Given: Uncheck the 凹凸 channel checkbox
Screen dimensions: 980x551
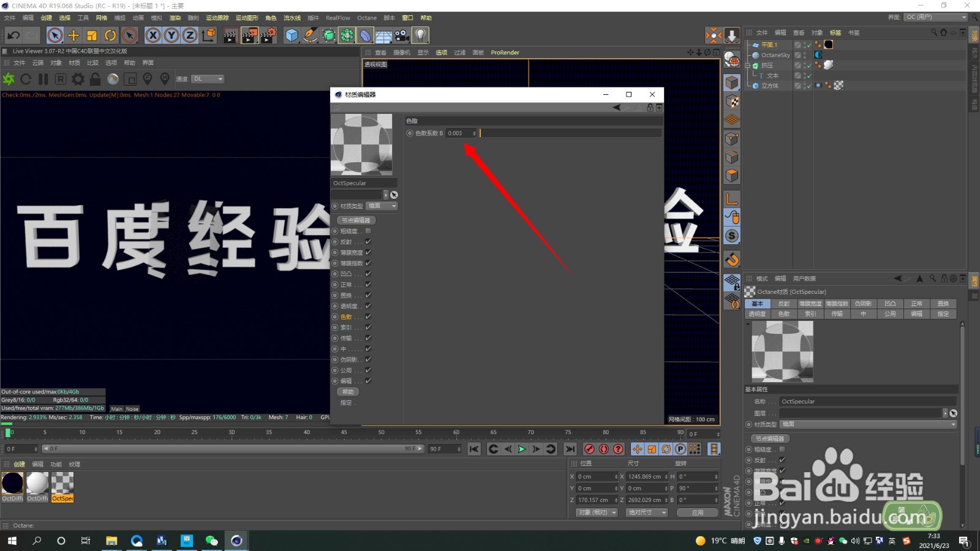Looking at the screenshot, I should click(368, 274).
